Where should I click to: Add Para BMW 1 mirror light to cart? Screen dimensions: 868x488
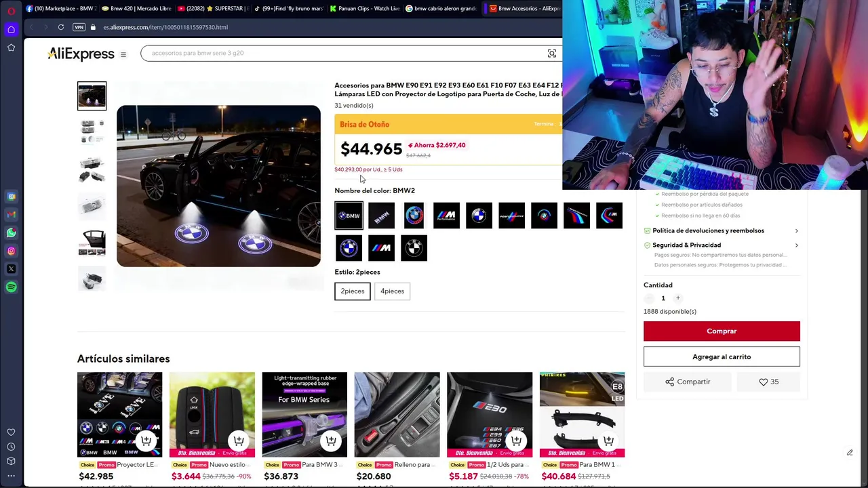tap(608, 441)
